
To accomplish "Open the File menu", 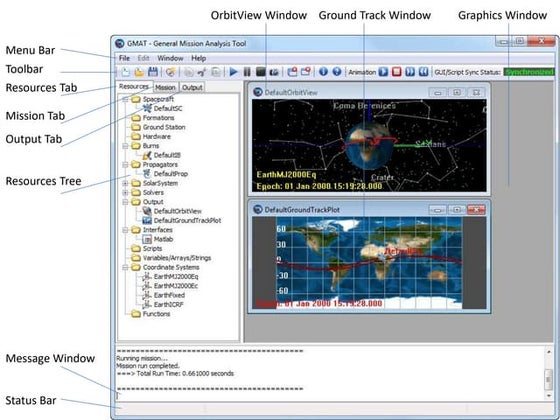I will point(124,58).
